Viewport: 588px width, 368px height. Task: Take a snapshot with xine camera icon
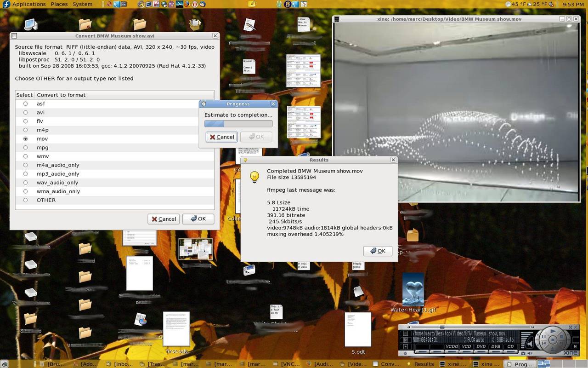[523, 353]
